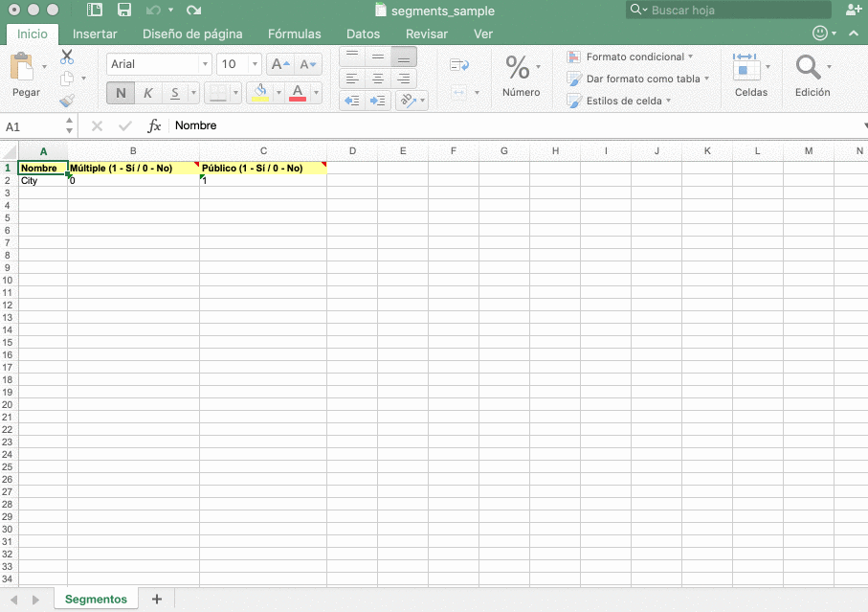Open the underline style dropdown arrow

pos(193,93)
